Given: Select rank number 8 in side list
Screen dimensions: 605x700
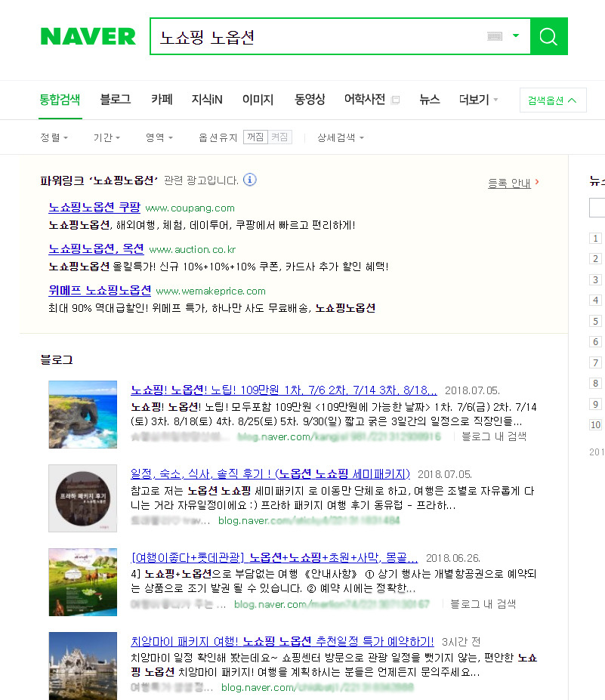Looking at the screenshot, I should tap(595, 384).
